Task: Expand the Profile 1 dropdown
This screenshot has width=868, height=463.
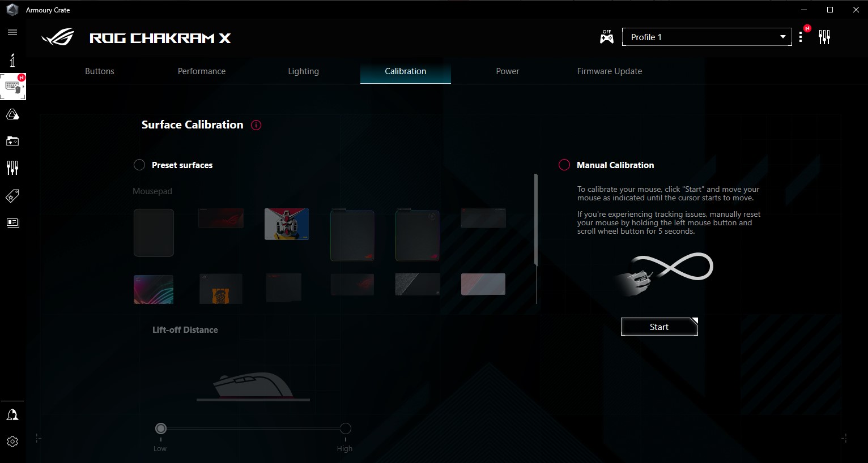Action: 707,37
